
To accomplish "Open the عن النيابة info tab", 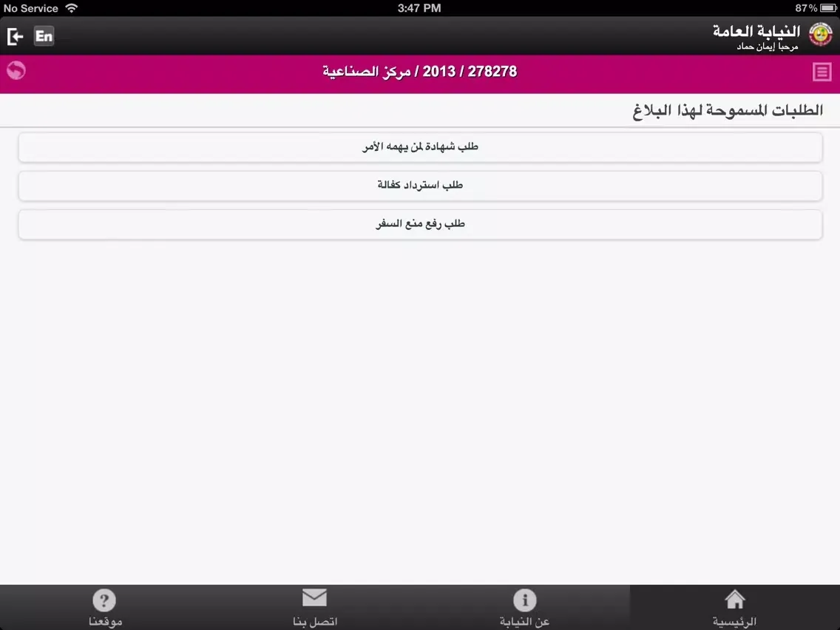I will 524,608.
